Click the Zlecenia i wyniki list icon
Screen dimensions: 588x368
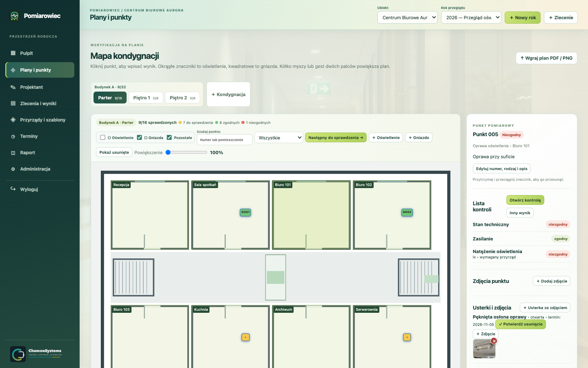point(13,103)
